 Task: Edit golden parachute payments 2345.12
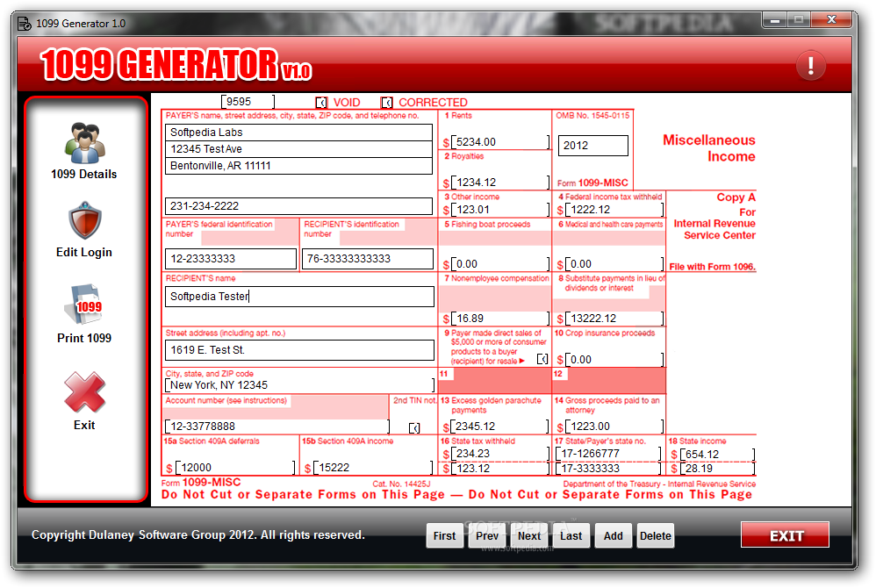tap(500, 427)
